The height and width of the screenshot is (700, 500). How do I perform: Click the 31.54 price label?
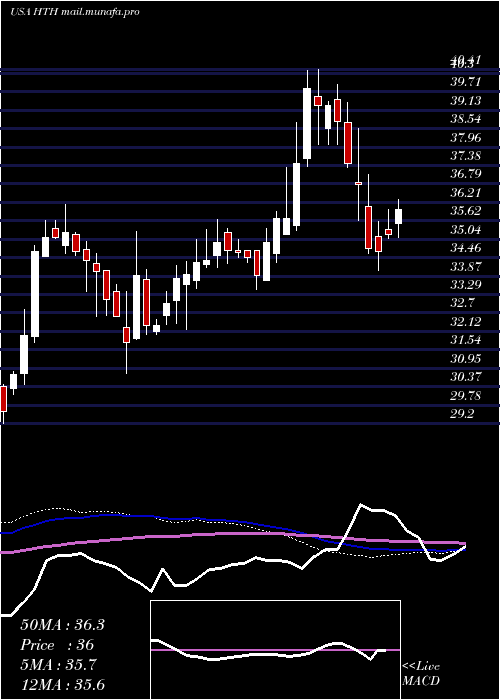tap(466, 340)
